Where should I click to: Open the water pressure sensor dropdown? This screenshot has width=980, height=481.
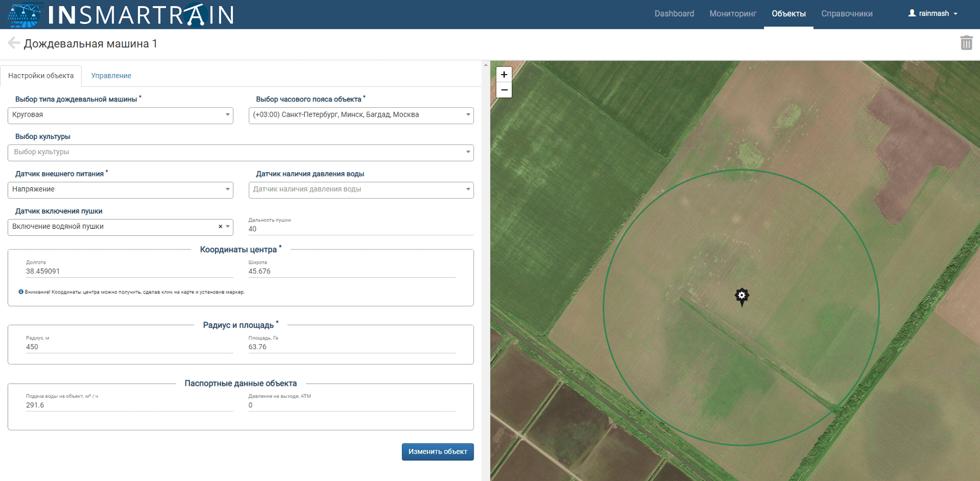coord(361,190)
